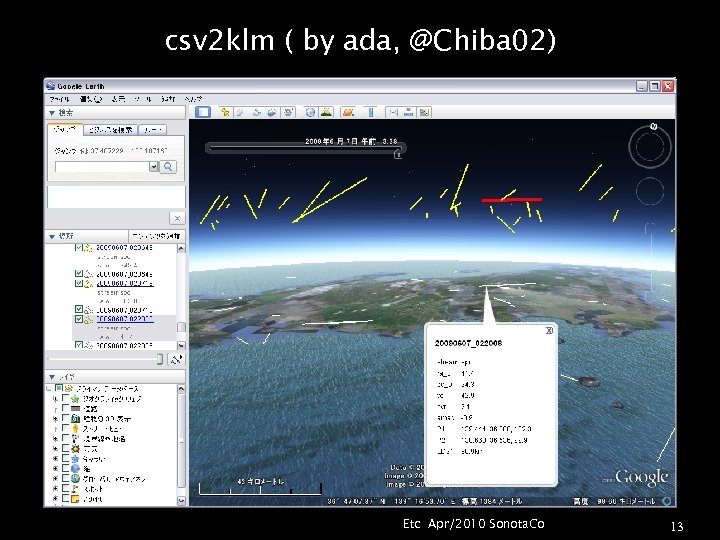Open the 表示 (View) menu
This screenshot has height=540, width=720.
tap(118, 99)
